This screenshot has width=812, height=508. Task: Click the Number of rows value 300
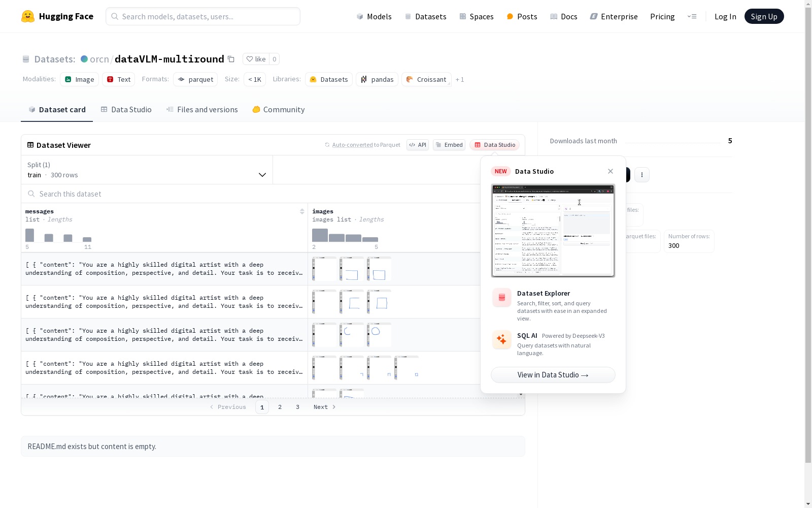[x=674, y=246]
